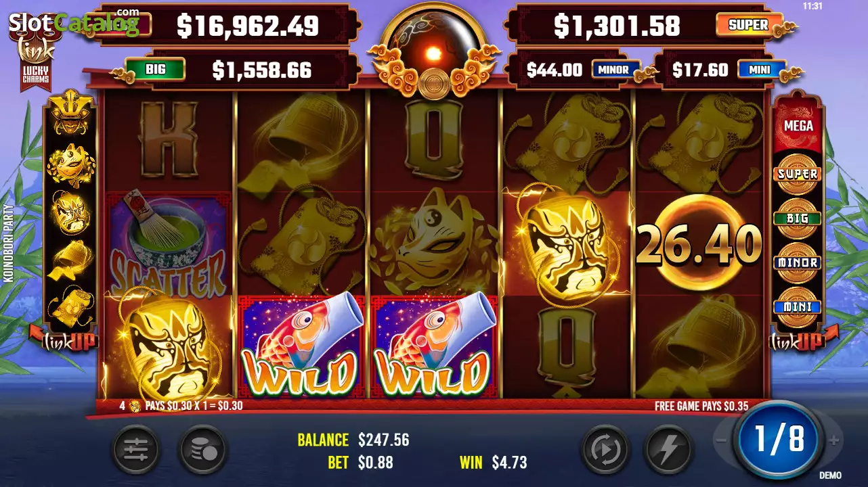This screenshot has height=487, width=868.
Task: Select the SUPER jackpot coin in right panel
Action: point(798,174)
